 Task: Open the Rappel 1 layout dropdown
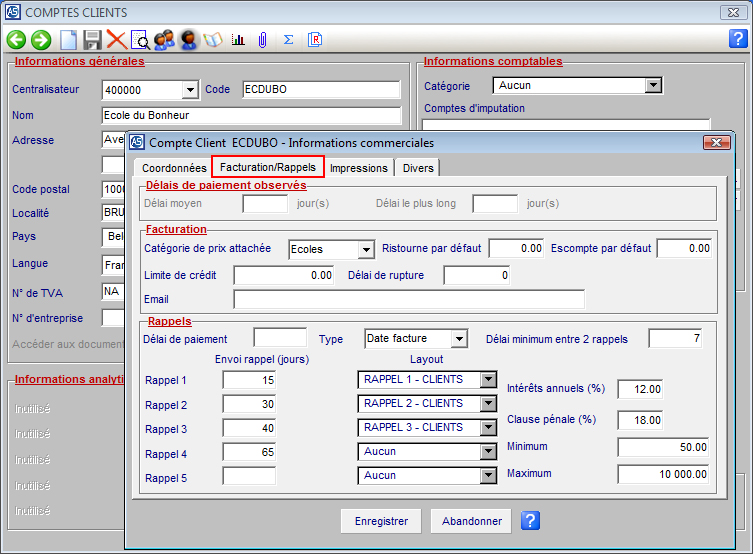pyautogui.click(x=488, y=380)
